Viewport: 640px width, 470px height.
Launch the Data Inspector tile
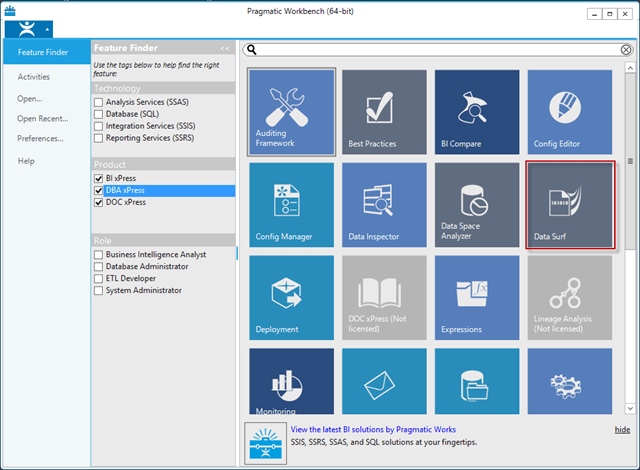(x=384, y=205)
